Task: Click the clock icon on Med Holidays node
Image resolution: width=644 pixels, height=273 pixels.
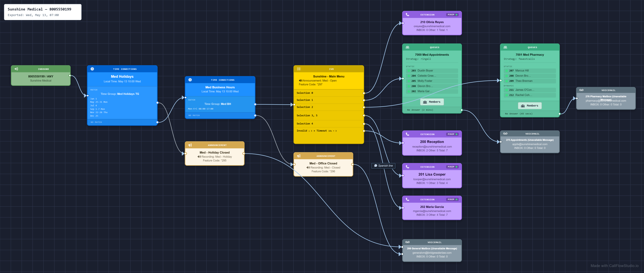Action: point(92,69)
